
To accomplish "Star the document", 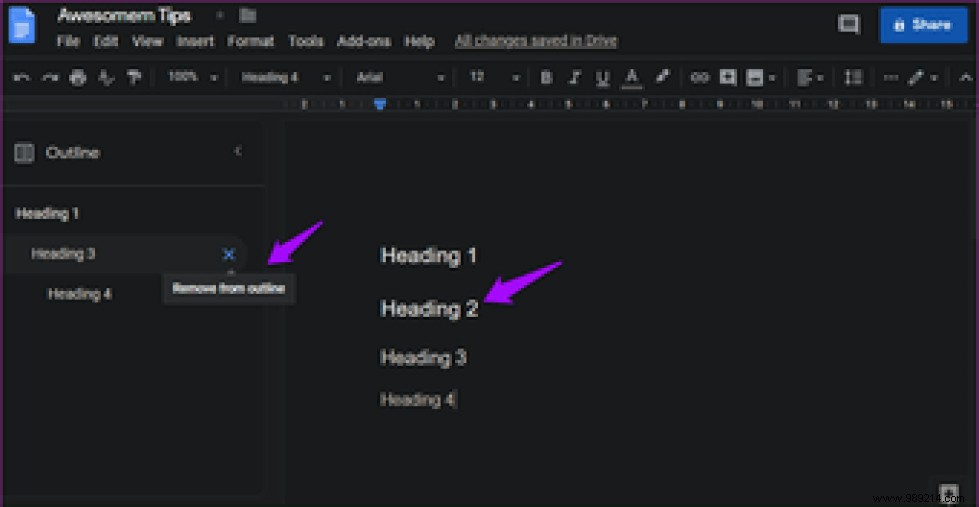I will 219,15.
